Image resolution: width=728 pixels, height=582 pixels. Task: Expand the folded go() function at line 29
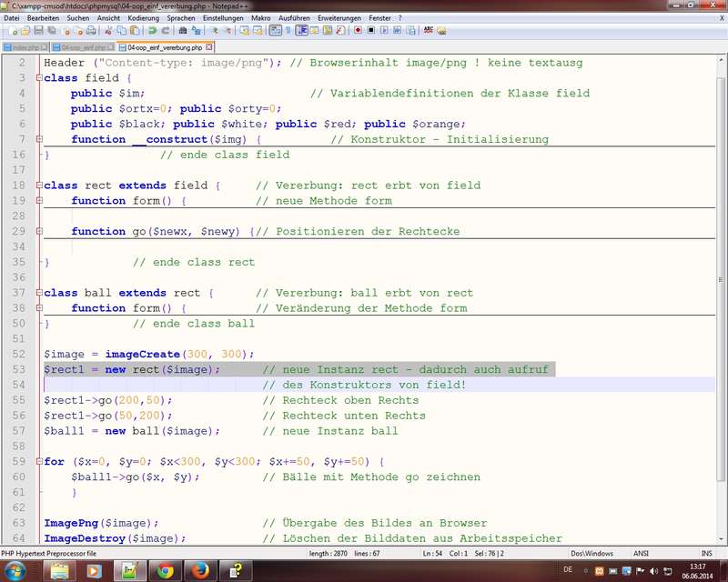pos(39,232)
